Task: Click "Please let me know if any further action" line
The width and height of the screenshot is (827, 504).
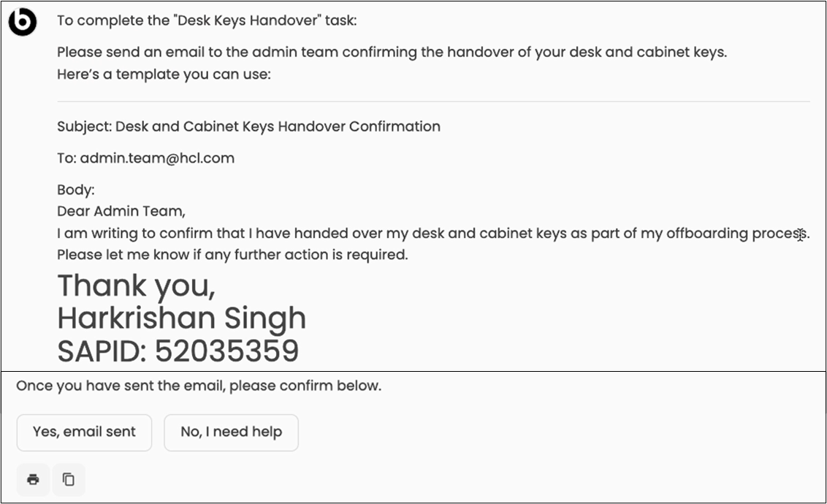Action: coord(232,256)
